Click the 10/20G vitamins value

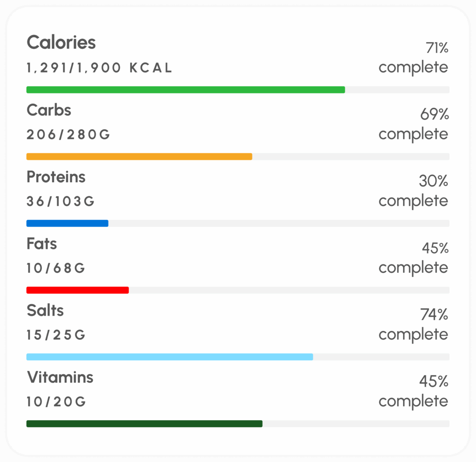tap(56, 403)
